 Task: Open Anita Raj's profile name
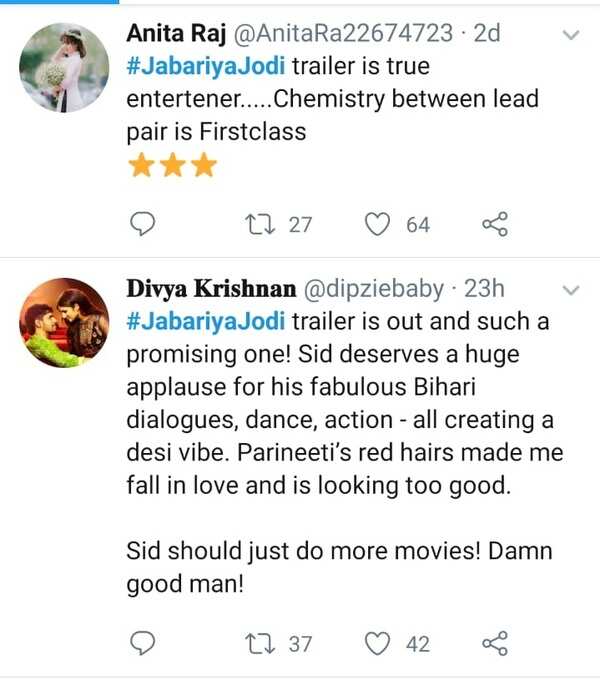(176, 34)
